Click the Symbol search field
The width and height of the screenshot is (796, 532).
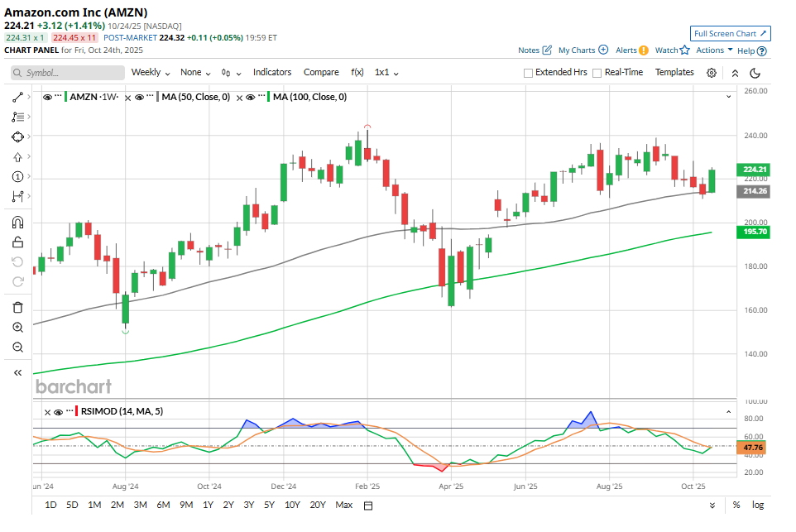coord(68,73)
